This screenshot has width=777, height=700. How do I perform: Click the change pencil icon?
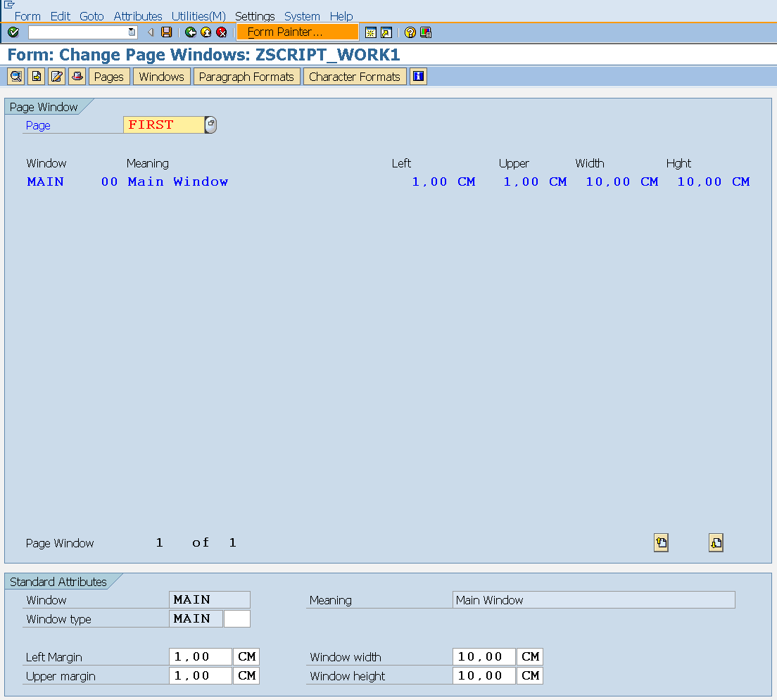(55, 76)
